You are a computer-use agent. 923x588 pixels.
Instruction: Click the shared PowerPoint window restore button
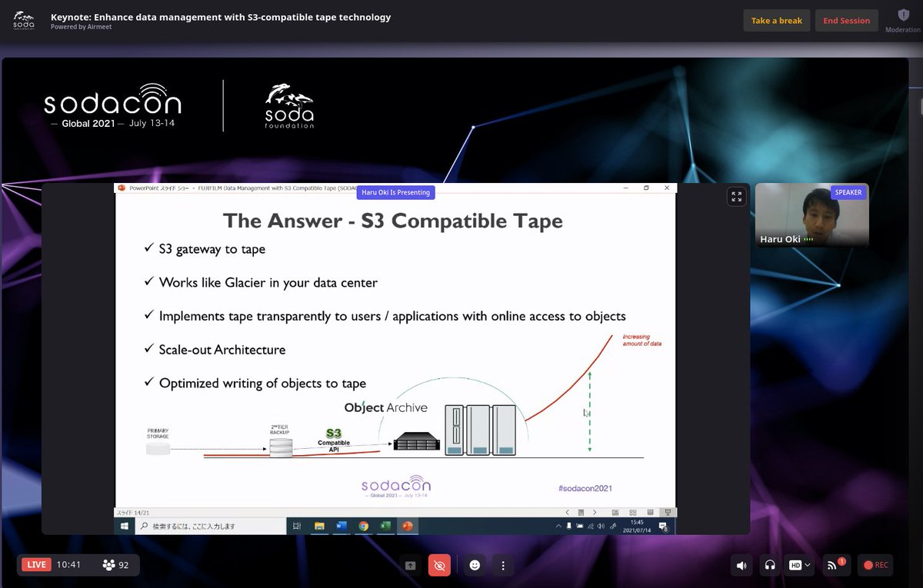646,188
